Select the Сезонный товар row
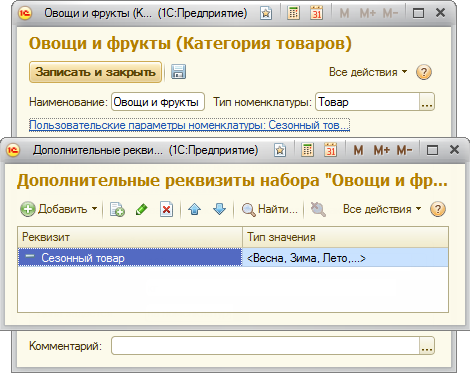 tap(233, 258)
